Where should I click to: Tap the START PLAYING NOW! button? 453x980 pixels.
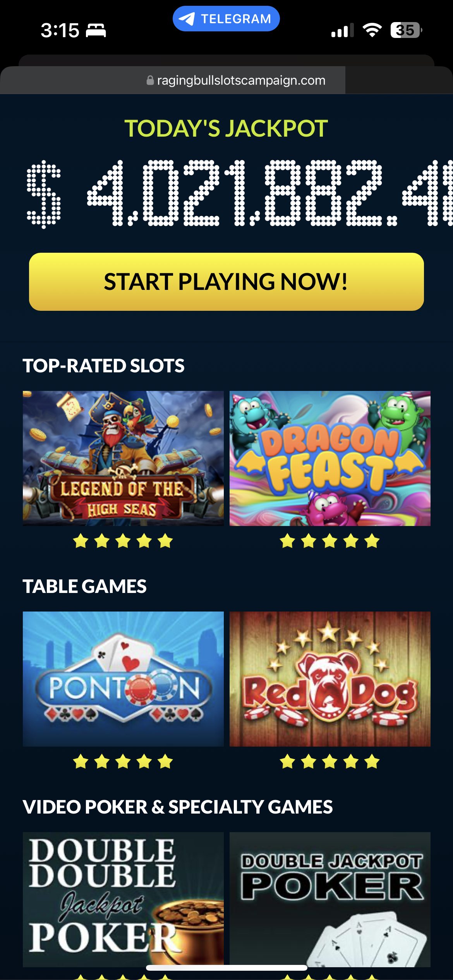226,282
